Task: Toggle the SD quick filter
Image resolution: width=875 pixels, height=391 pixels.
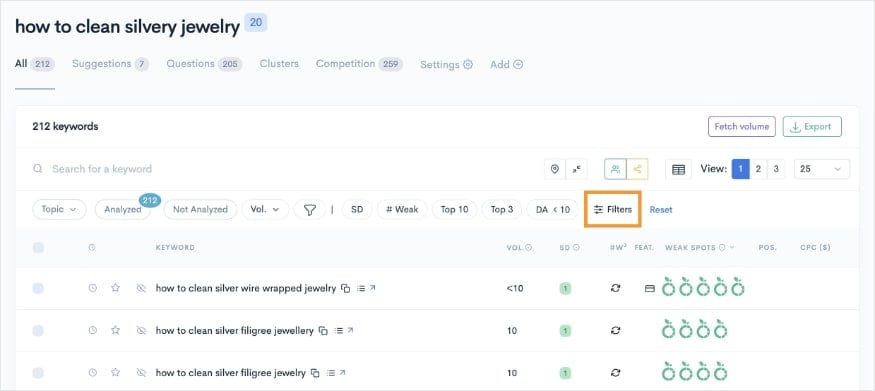Action: pos(357,210)
